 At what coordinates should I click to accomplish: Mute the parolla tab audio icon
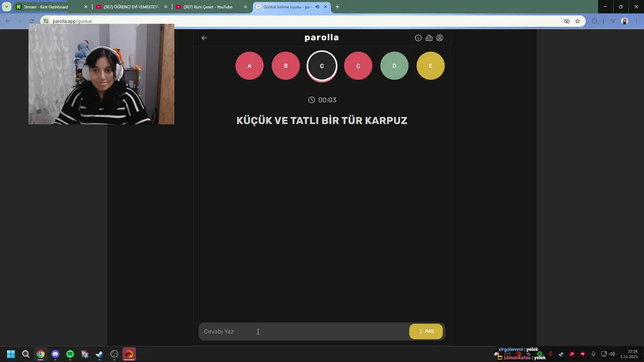click(317, 7)
